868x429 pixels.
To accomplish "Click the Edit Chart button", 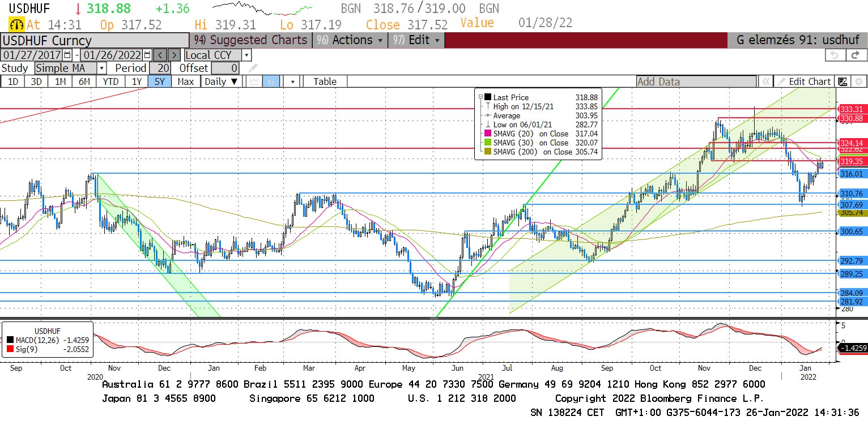I will coord(804,81).
